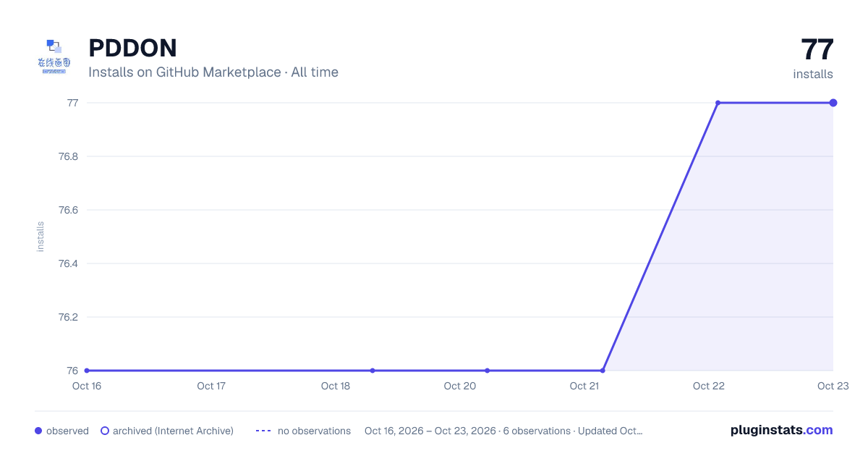
Task: Click the observed legend dot
Action: 38,431
